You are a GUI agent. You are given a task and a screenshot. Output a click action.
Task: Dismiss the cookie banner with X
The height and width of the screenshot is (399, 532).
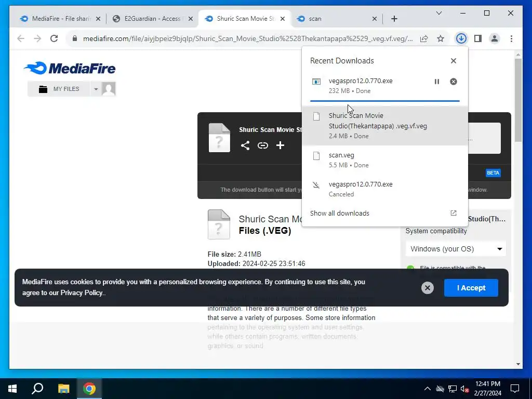[427, 288]
